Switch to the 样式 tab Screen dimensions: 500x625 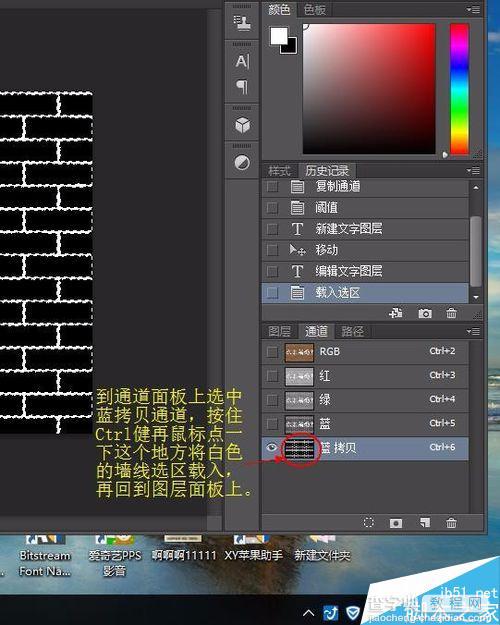[279, 171]
